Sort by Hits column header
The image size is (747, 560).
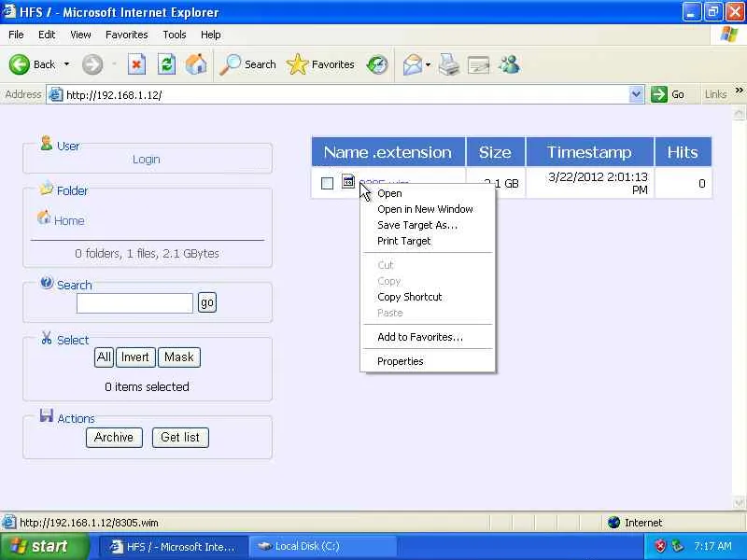tap(683, 152)
